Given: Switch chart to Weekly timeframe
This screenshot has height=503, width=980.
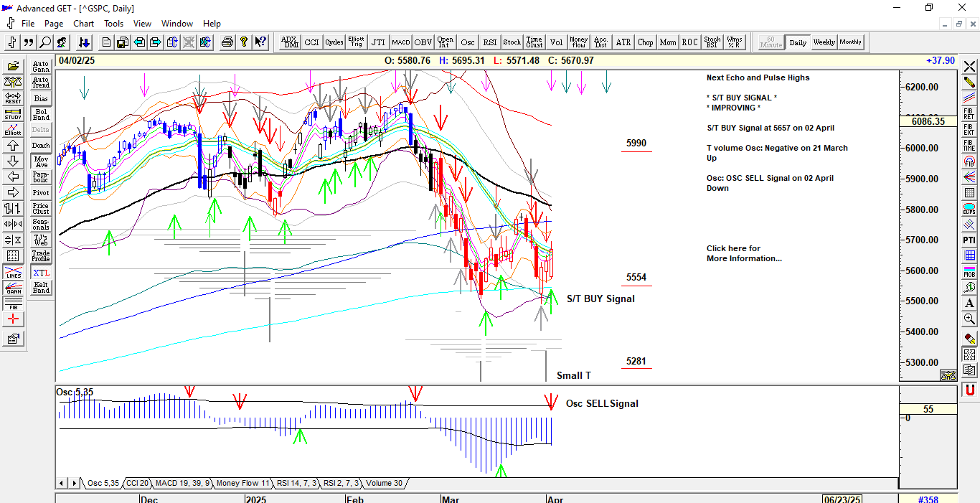Looking at the screenshot, I should coord(824,42).
